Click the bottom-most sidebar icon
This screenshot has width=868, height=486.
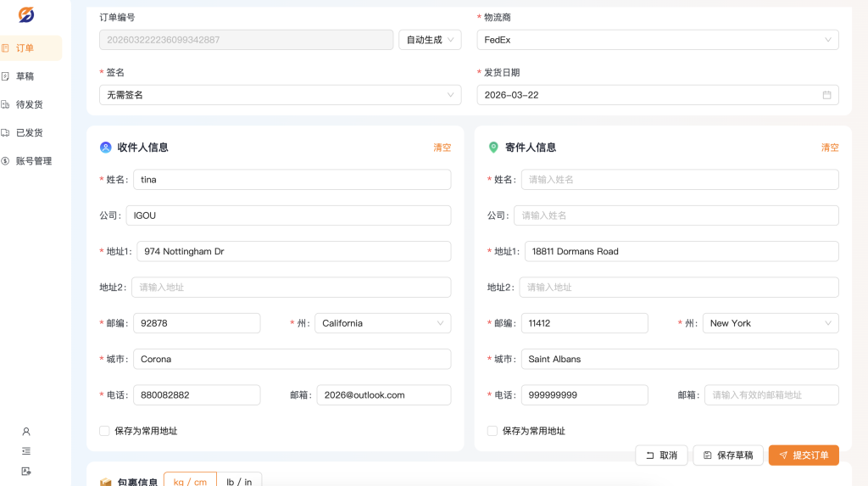[26, 472]
